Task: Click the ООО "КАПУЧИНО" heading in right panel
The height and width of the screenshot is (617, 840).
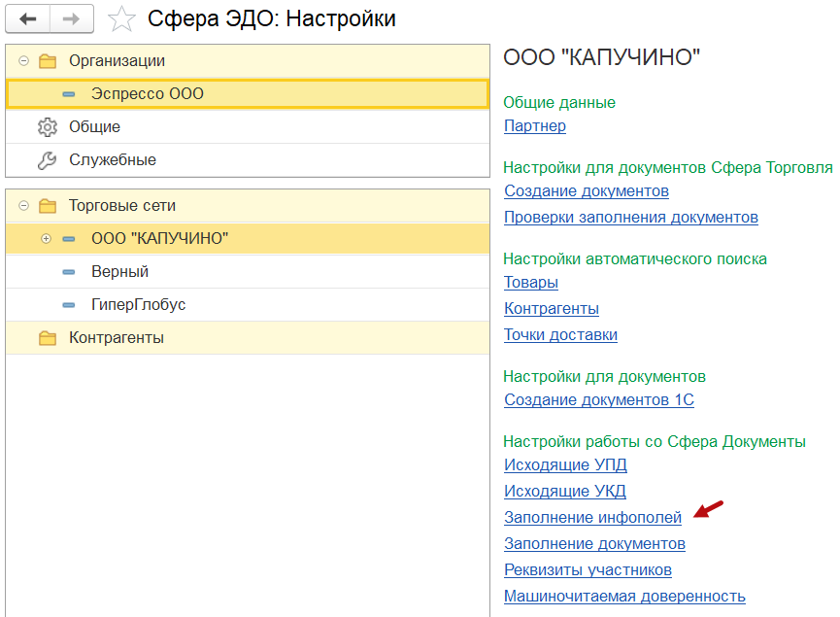Action: pos(602,57)
